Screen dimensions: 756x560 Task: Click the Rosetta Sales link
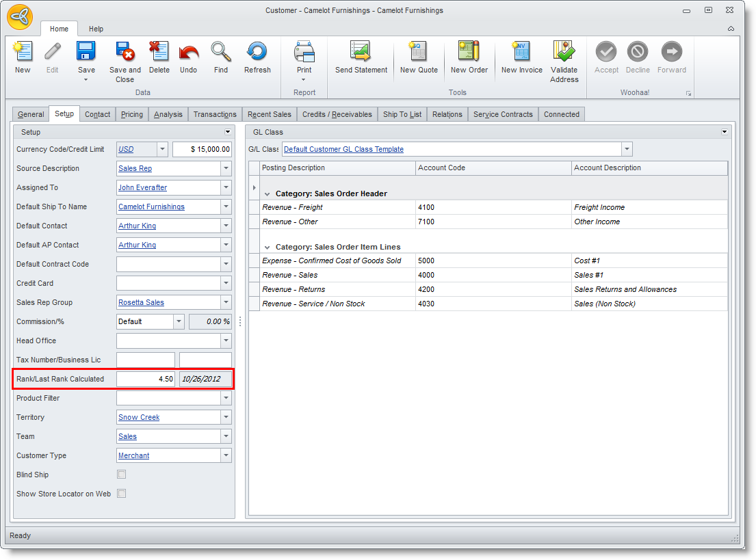(x=141, y=302)
